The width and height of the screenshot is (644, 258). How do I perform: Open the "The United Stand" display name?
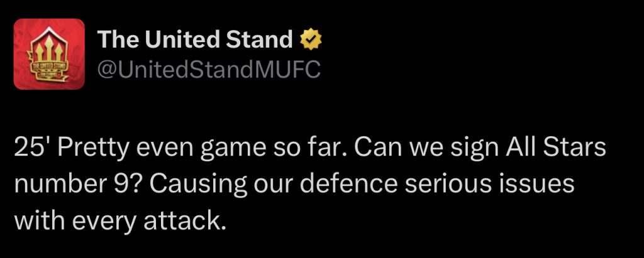click(195, 40)
